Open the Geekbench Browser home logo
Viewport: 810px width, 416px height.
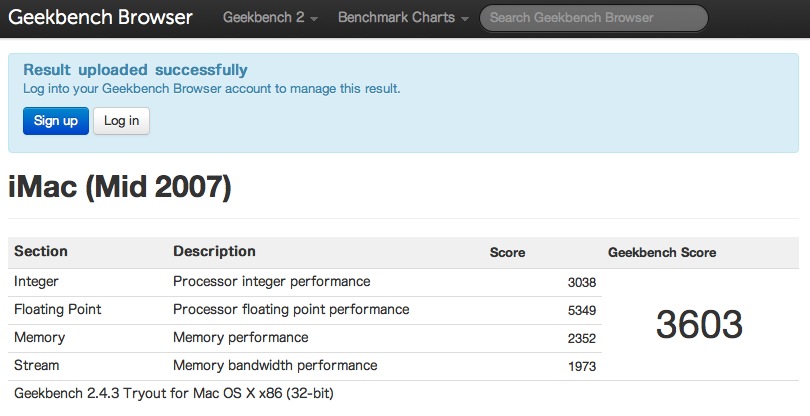(100, 17)
